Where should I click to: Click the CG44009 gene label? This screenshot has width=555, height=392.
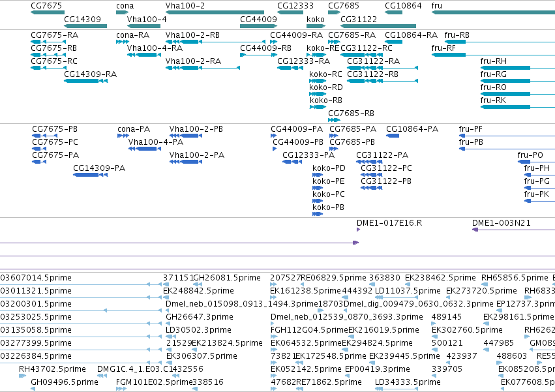pyautogui.click(x=258, y=19)
